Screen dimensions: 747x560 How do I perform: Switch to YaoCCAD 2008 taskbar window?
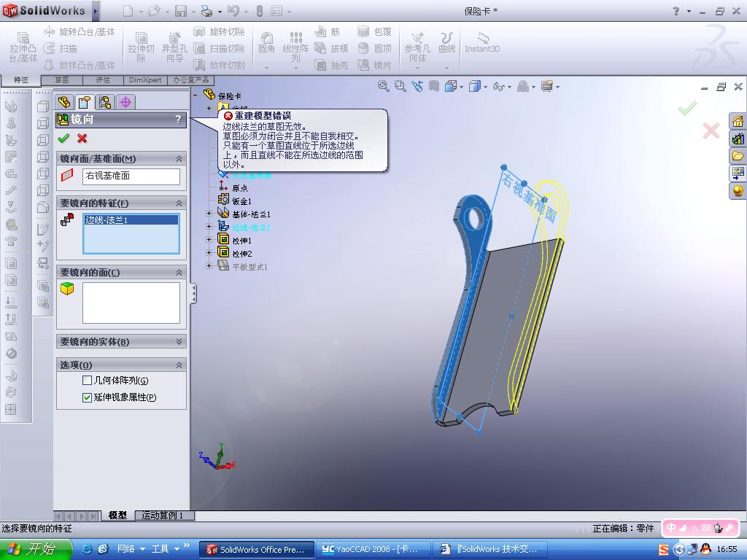[x=373, y=549]
